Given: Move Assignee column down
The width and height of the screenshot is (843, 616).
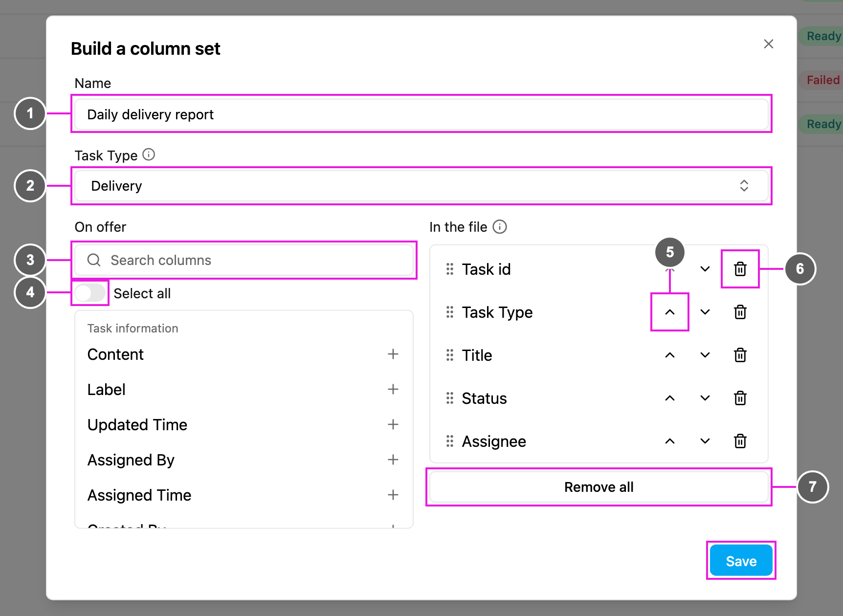Looking at the screenshot, I should [x=705, y=441].
